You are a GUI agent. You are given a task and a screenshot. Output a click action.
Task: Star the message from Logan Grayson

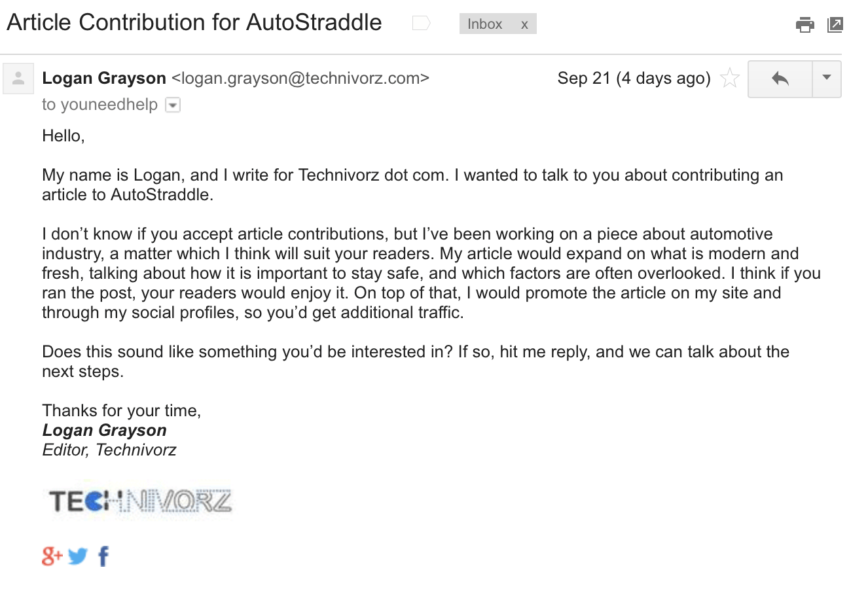coord(729,79)
